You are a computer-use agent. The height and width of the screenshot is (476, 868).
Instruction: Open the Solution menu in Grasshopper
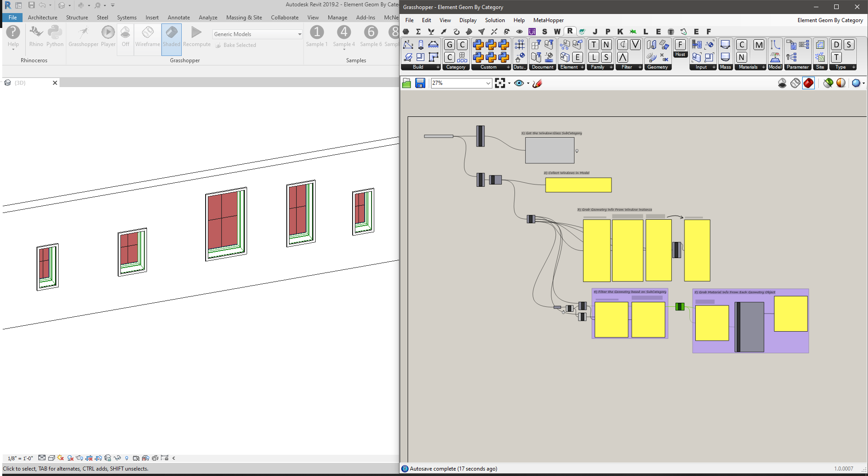[x=495, y=20]
